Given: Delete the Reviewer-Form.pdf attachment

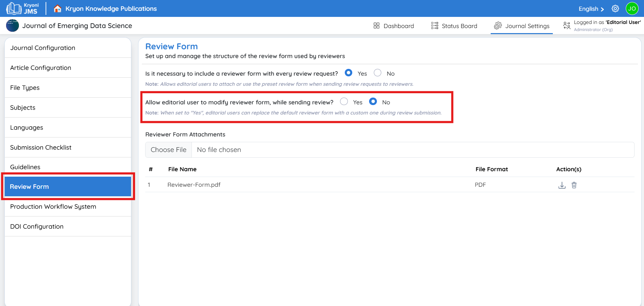Looking at the screenshot, I should [x=574, y=185].
